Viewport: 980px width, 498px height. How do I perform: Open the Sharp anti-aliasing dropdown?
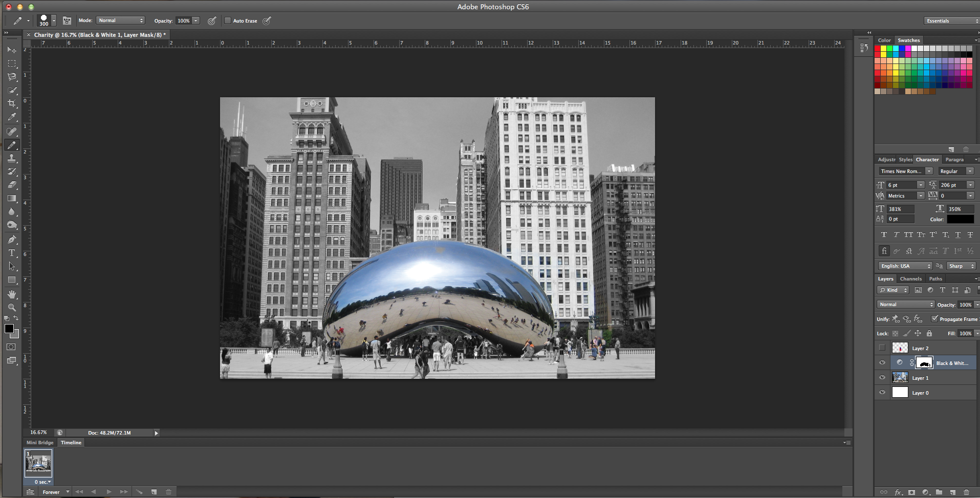pyautogui.click(x=962, y=266)
